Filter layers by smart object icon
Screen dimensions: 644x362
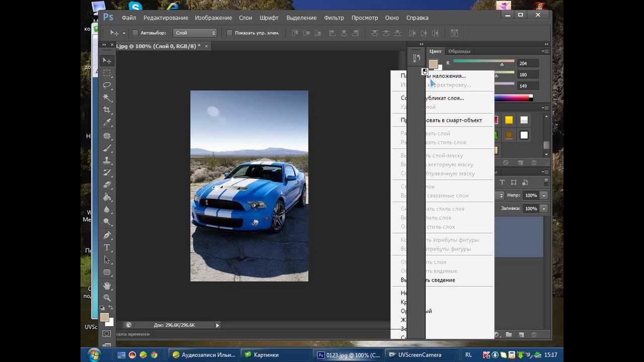tap(525, 182)
